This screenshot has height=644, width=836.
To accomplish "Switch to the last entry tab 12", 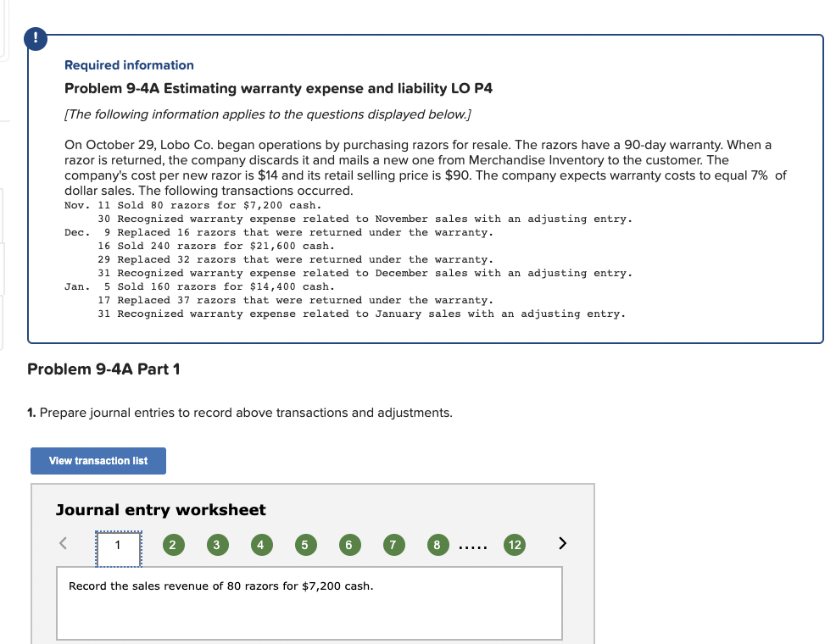I will [515, 545].
